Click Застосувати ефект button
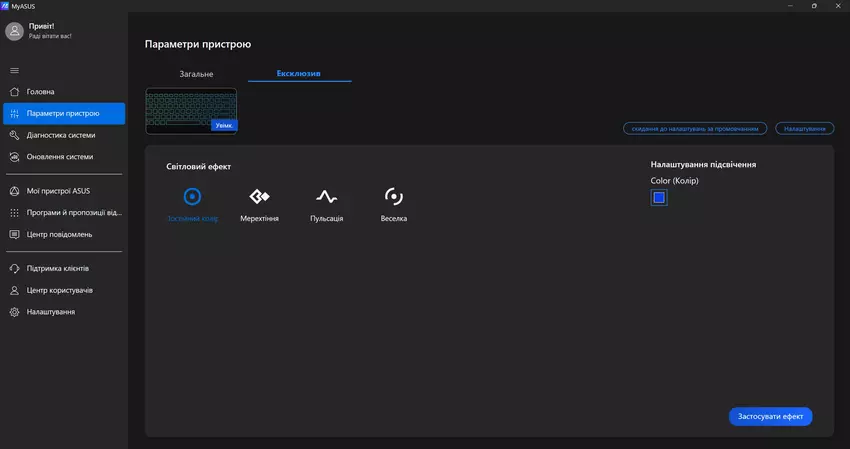Screen dimensions: 850x449 tap(770, 416)
